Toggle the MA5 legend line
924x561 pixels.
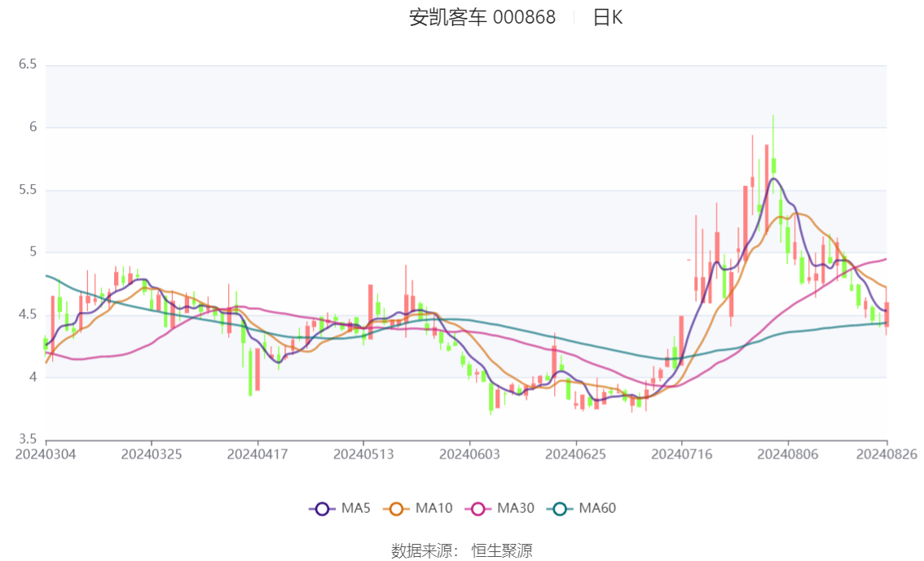[x=340, y=508]
